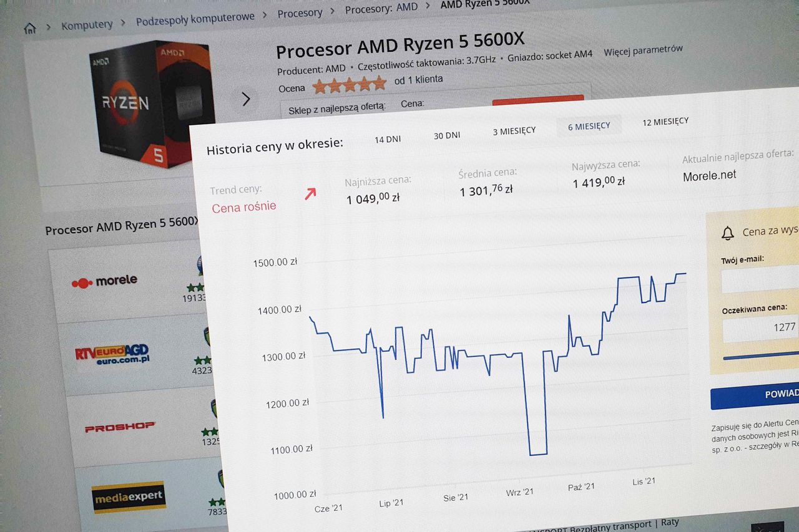Click 'Cena rośnie' trend text
The image size is (799, 532).
243,207
